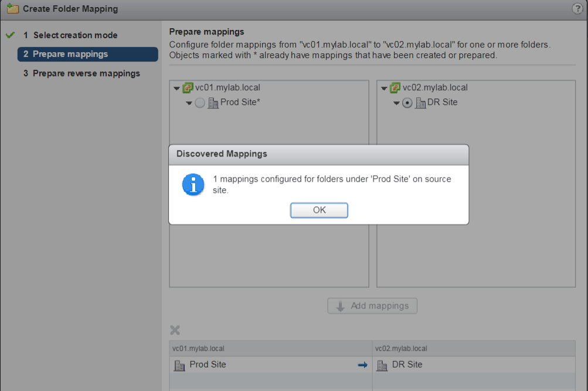The image size is (588, 391).
Task: Click the blue info icon in dialog
Action: coord(193,185)
